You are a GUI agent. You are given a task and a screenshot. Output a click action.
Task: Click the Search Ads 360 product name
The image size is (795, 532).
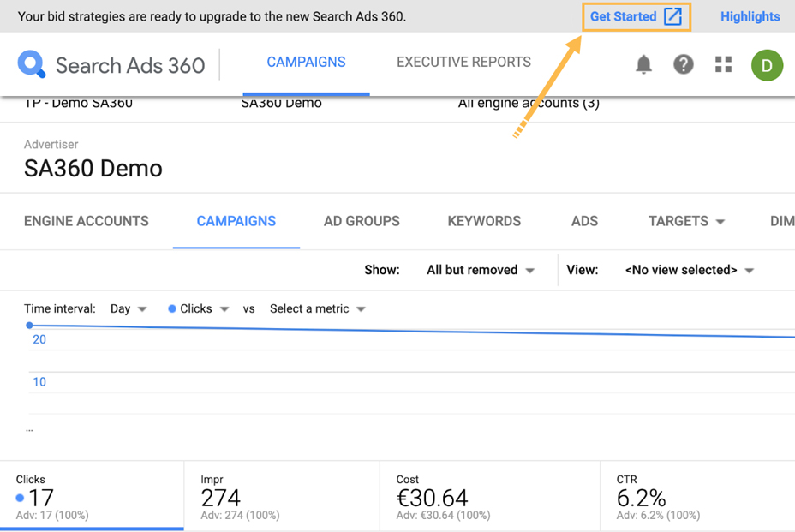coord(130,65)
